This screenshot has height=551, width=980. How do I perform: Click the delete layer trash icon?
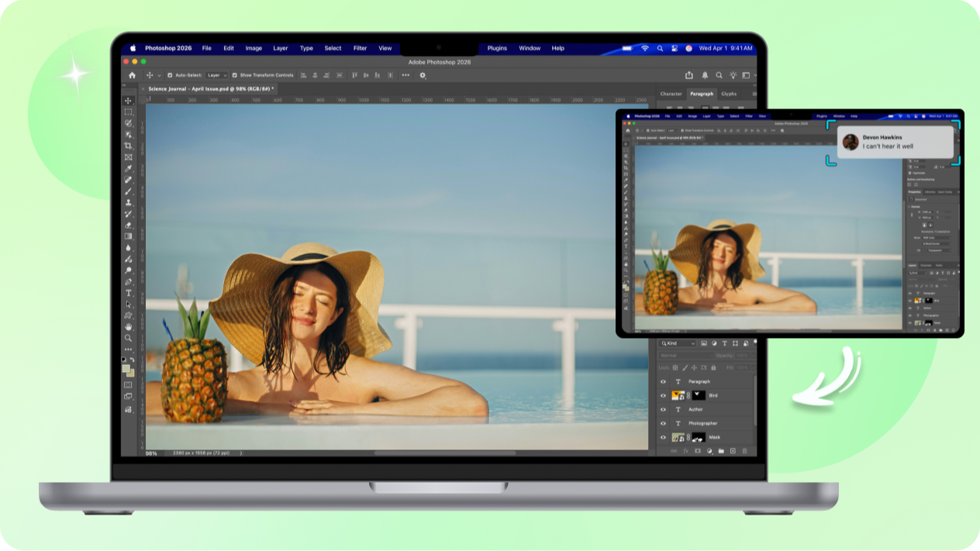[744, 451]
